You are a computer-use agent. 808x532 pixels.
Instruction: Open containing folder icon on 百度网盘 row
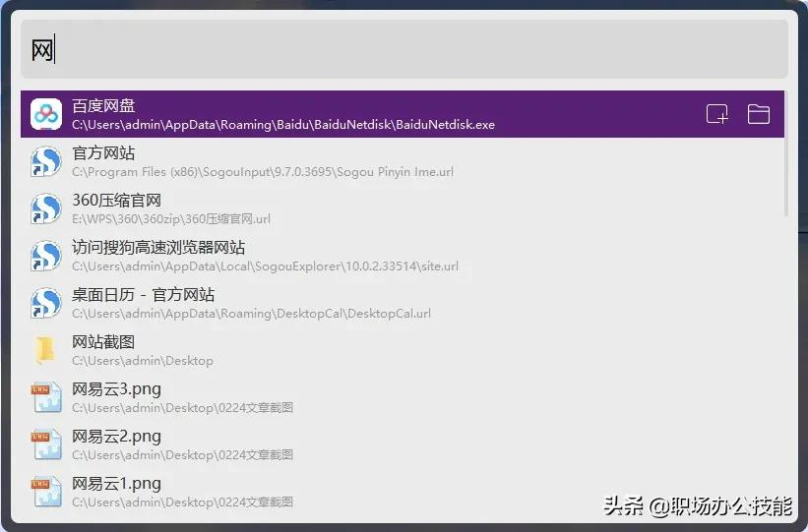click(759, 114)
